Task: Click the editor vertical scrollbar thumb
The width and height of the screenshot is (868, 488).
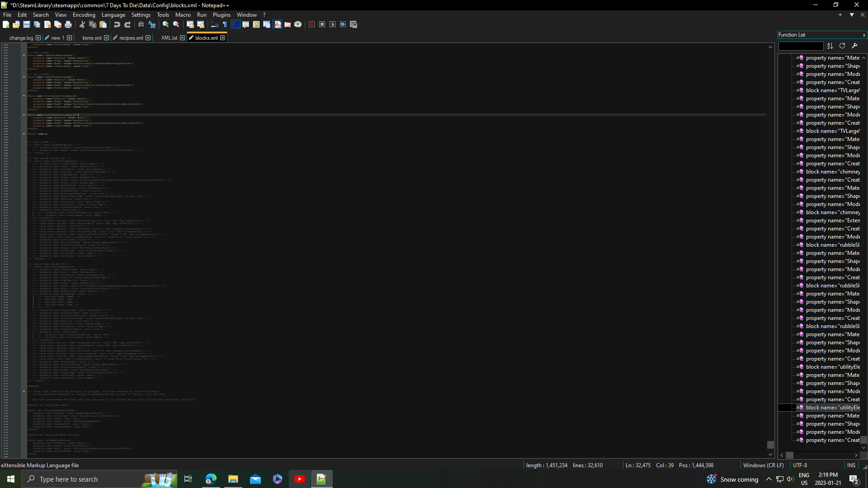Action: (770, 445)
